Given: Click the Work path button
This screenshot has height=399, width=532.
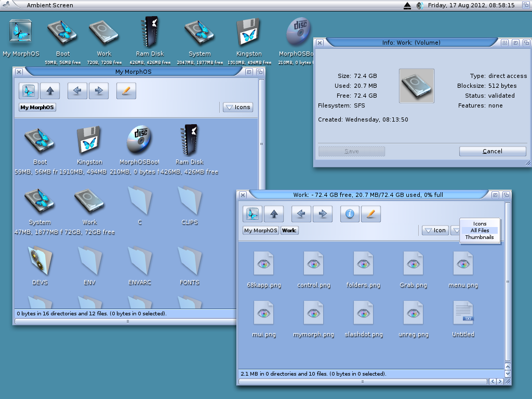Looking at the screenshot, I should [x=289, y=230].
